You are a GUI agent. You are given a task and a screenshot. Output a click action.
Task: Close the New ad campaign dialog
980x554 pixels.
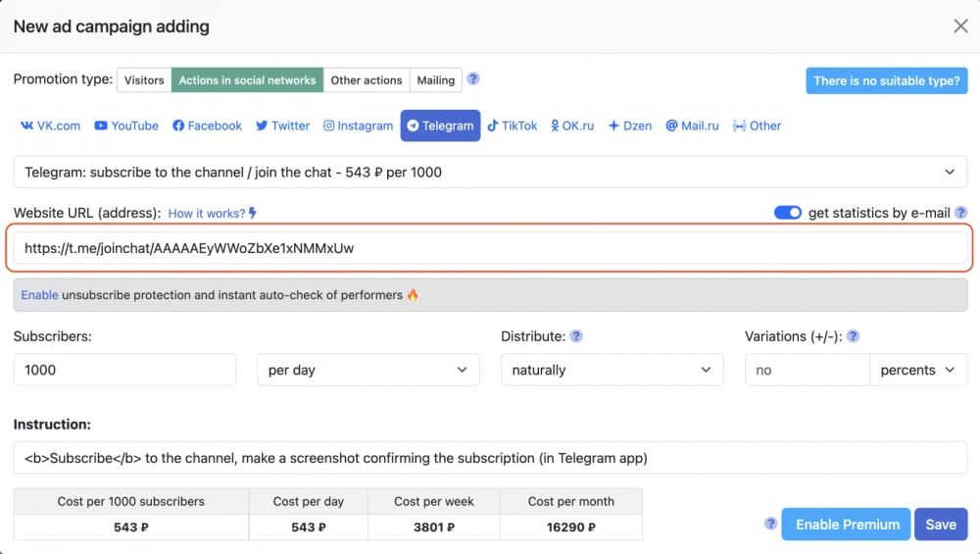click(x=960, y=25)
